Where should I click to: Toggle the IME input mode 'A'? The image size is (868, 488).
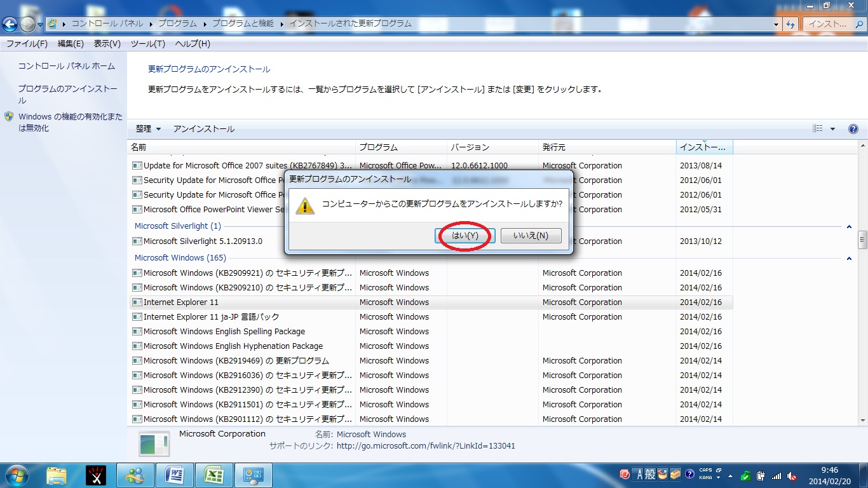(x=637, y=475)
